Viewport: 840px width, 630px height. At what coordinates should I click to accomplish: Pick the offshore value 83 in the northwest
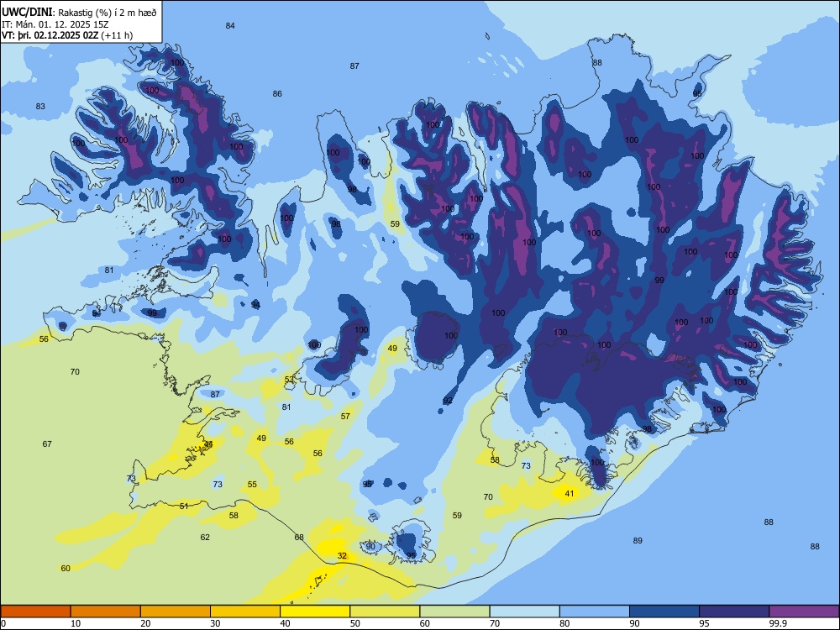40,106
